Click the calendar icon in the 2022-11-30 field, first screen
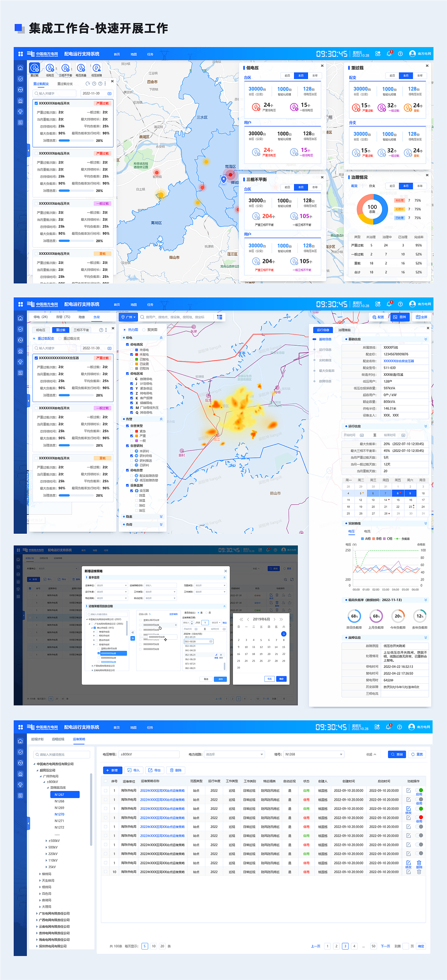Viewport: 447px width, 980px height. (109, 93)
